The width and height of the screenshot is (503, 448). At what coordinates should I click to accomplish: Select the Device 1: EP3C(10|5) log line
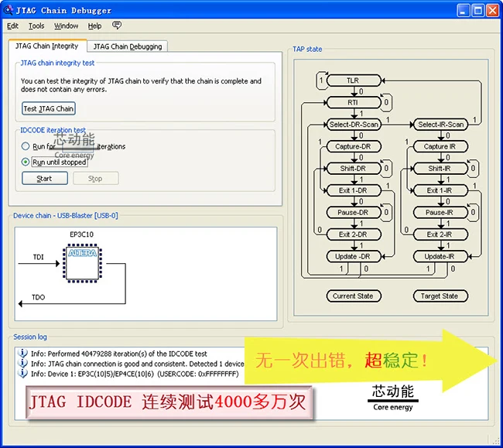click(x=135, y=374)
